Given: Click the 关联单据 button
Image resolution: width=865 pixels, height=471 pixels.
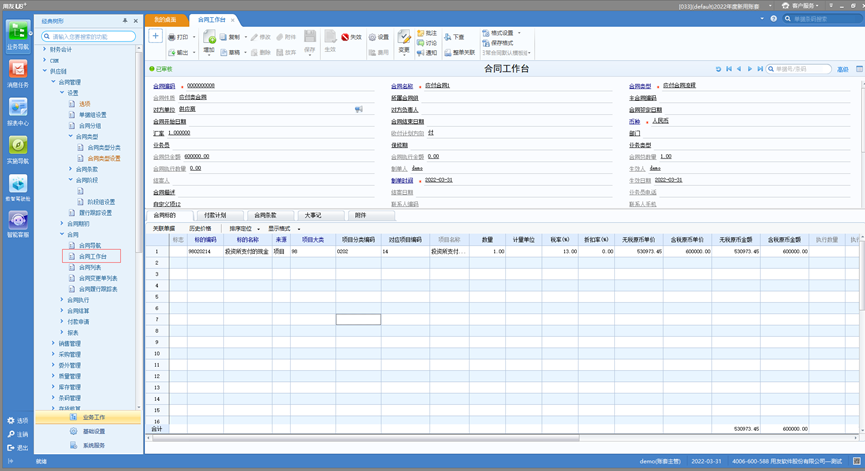Looking at the screenshot, I should click(x=164, y=228).
